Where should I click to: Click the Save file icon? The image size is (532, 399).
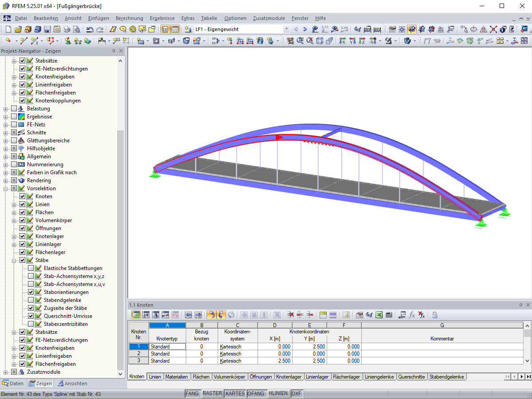click(47, 30)
